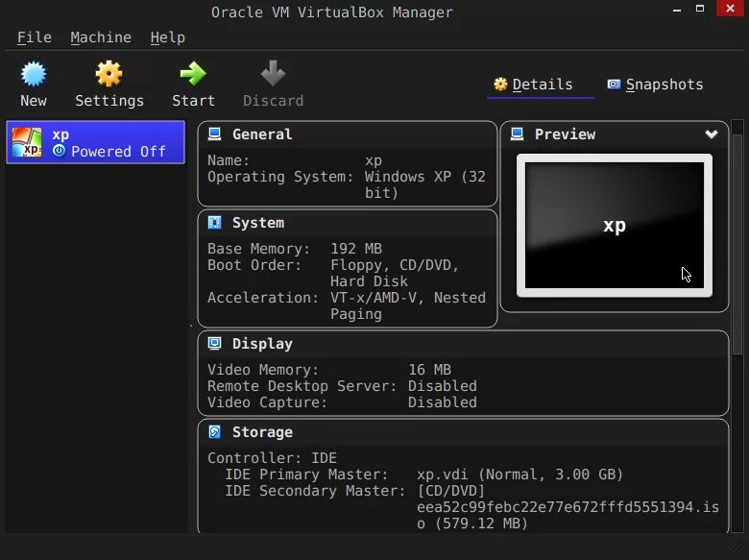The width and height of the screenshot is (749, 560).
Task: Click the Display section heading
Action: coord(262,344)
